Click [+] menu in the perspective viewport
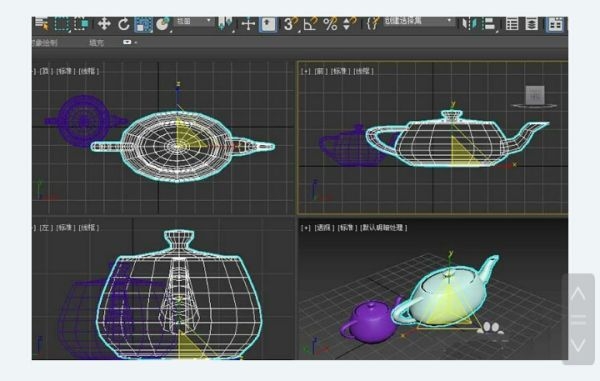Viewport: 600px width, 381px height. pos(305,228)
